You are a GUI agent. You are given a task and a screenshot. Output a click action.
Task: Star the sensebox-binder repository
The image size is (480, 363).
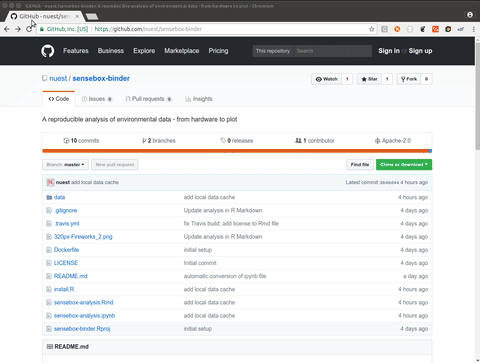pos(369,79)
